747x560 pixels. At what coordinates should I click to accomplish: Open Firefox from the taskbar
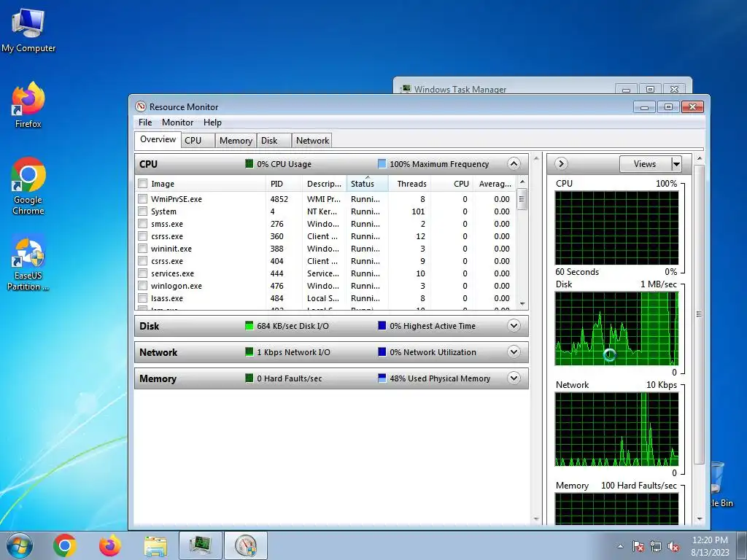(x=110, y=545)
